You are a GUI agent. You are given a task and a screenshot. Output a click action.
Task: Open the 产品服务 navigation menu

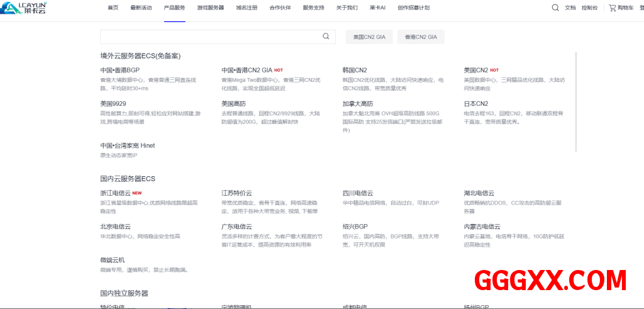tap(174, 8)
